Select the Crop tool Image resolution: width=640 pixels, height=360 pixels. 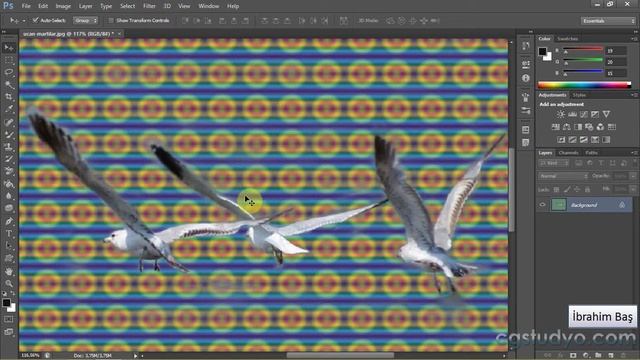pos(9,97)
